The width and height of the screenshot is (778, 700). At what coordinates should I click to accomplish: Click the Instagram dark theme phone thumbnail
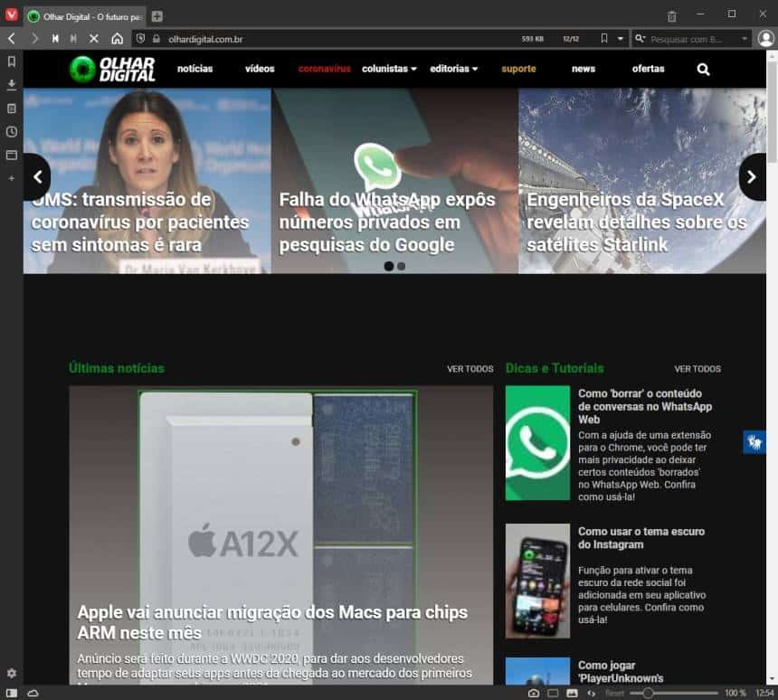click(x=537, y=581)
